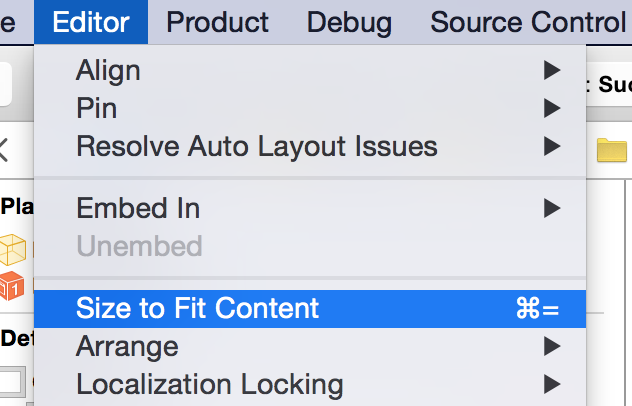Click the arrow beside Align
This screenshot has width=632, height=406.
pyautogui.click(x=552, y=70)
